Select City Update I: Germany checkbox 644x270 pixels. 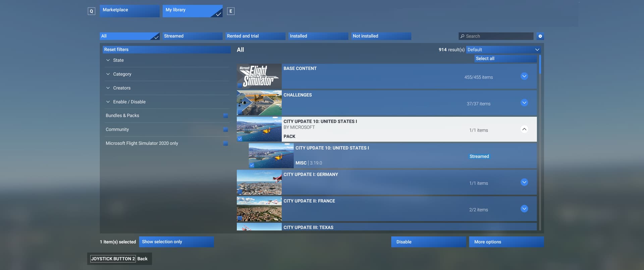240,191
